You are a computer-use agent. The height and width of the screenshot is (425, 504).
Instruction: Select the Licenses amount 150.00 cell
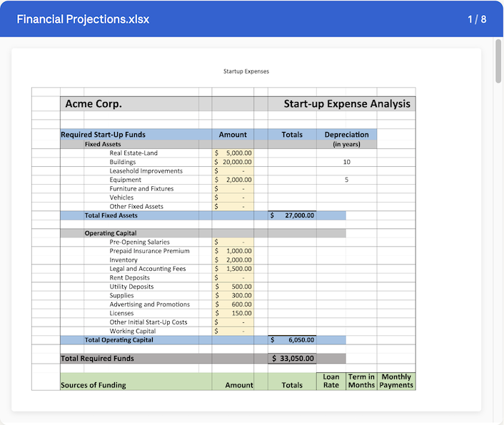(x=233, y=313)
